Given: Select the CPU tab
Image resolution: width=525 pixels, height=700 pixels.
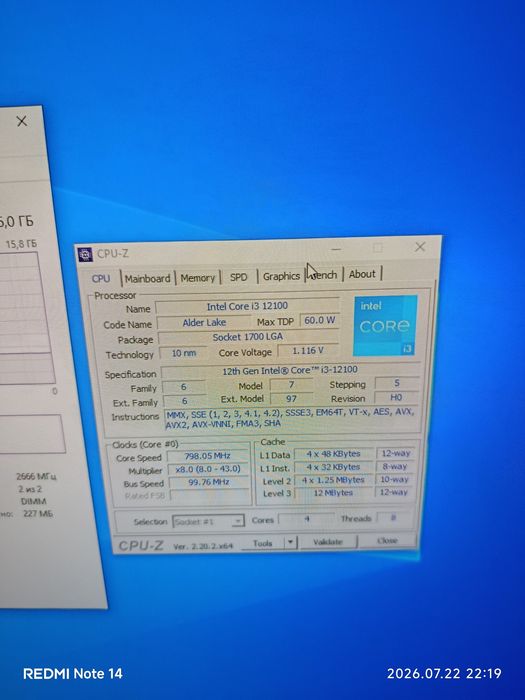Looking at the screenshot, I should pos(101,278).
